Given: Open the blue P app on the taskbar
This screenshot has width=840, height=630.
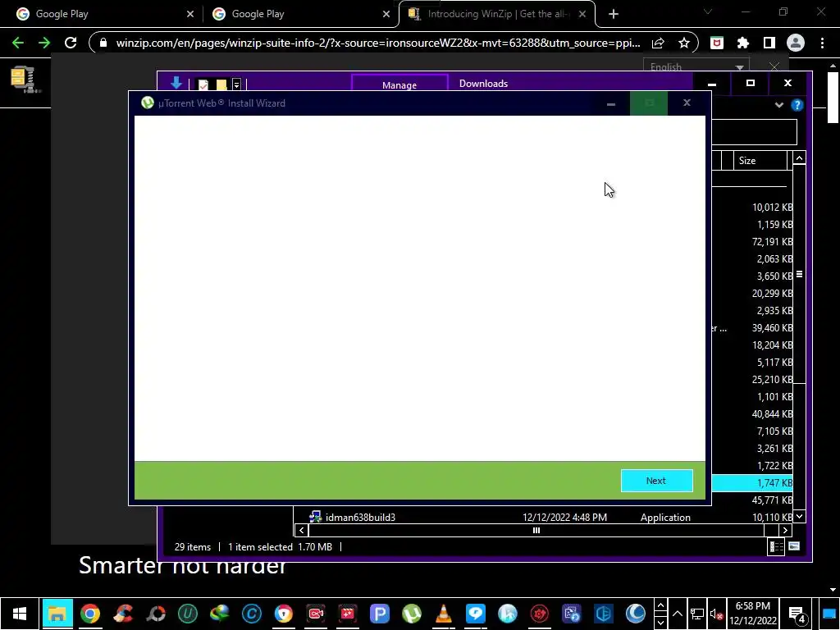Looking at the screenshot, I should (x=380, y=614).
